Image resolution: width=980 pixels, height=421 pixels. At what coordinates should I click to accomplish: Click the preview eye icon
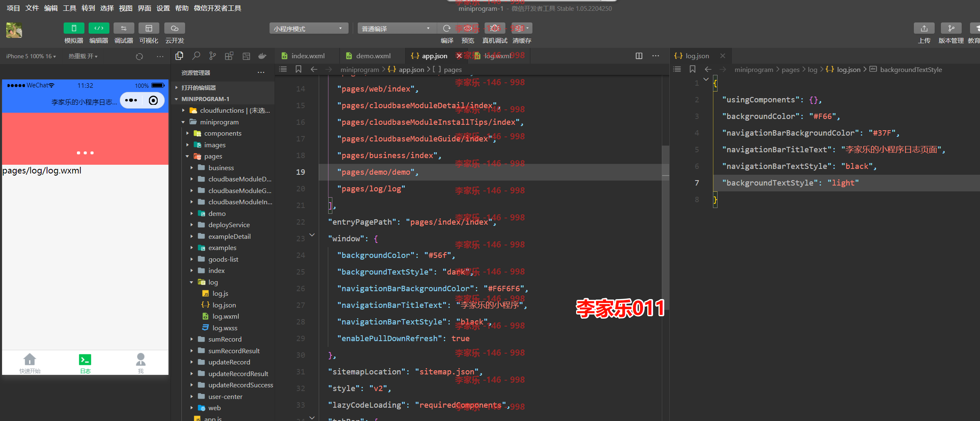pyautogui.click(x=468, y=28)
